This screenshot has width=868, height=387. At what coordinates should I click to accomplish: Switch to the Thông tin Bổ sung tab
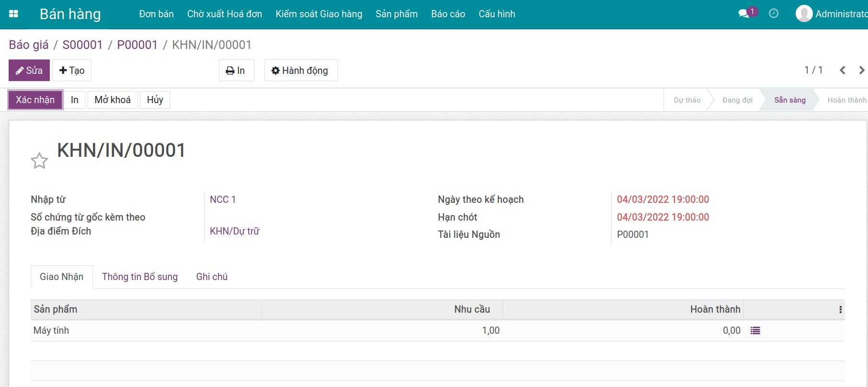click(139, 277)
